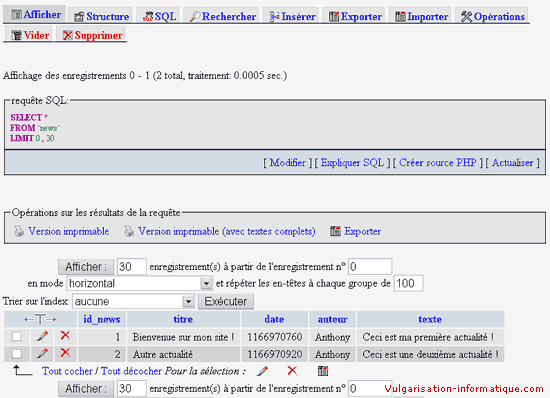Sort by the date column header
The image size is (550, 398).
pos(274,319)
